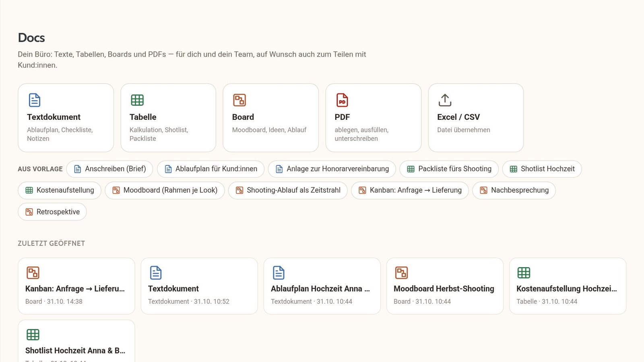
Task: Click the upload icon for Excel / CSV
Action: pos(445,100)
